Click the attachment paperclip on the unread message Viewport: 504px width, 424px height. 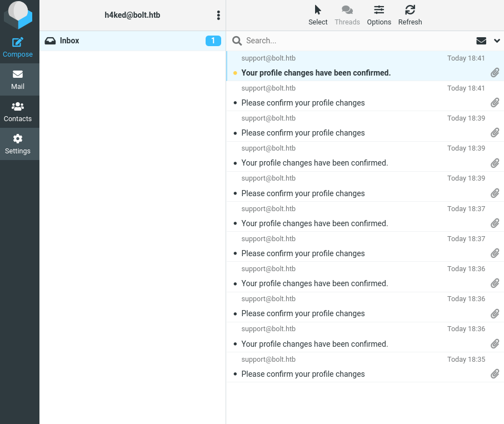pos(495,73)
